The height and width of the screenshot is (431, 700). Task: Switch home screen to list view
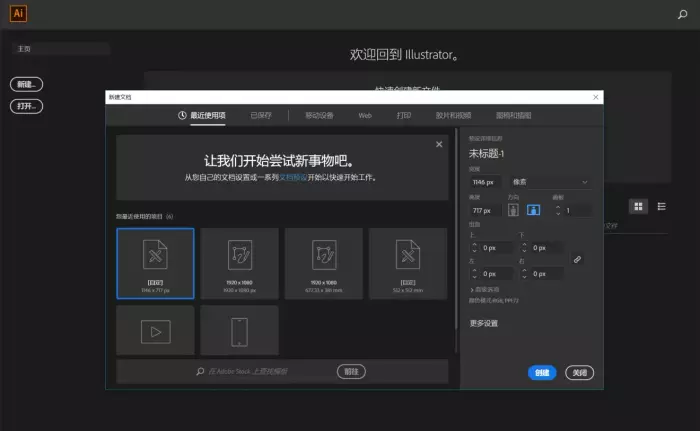(662, 206)
